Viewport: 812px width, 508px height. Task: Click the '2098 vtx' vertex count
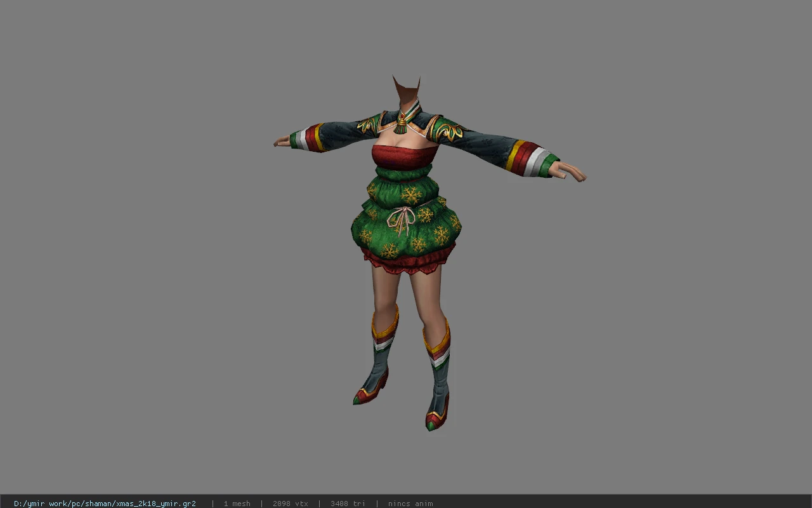coord(290,504)
